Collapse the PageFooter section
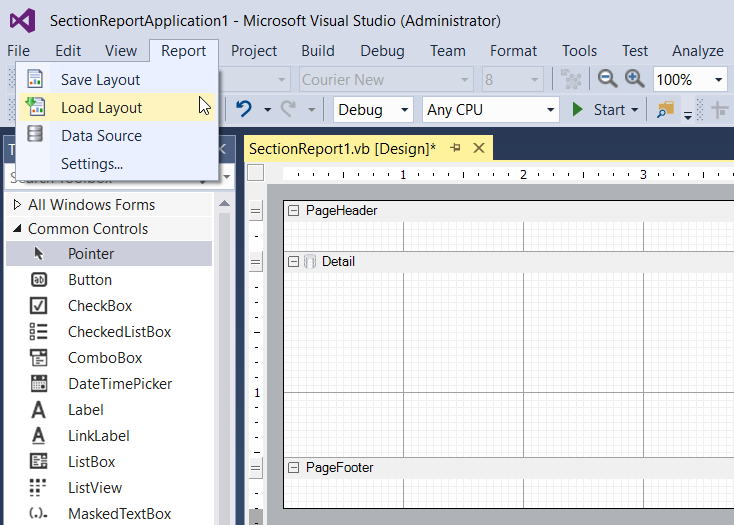The image size is (734, 525). (x=294, y=467)
